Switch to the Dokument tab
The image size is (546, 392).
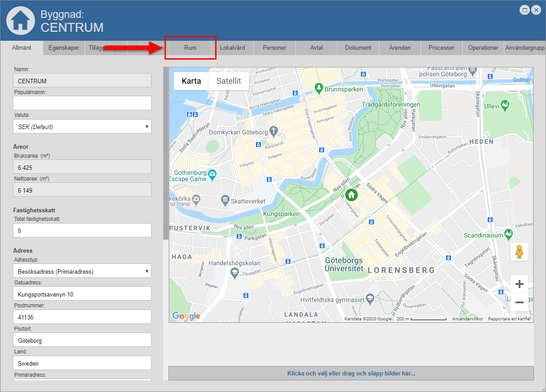tap(358, 47)
